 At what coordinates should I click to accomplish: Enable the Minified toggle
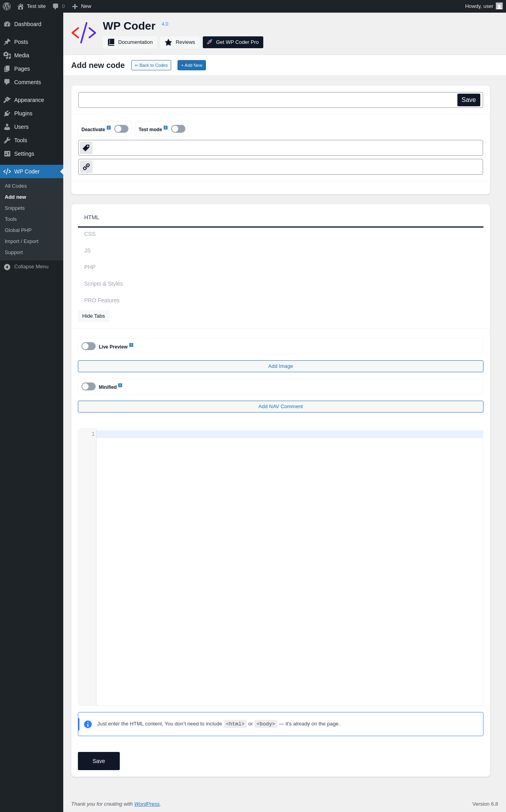click(x=89, y=386)
